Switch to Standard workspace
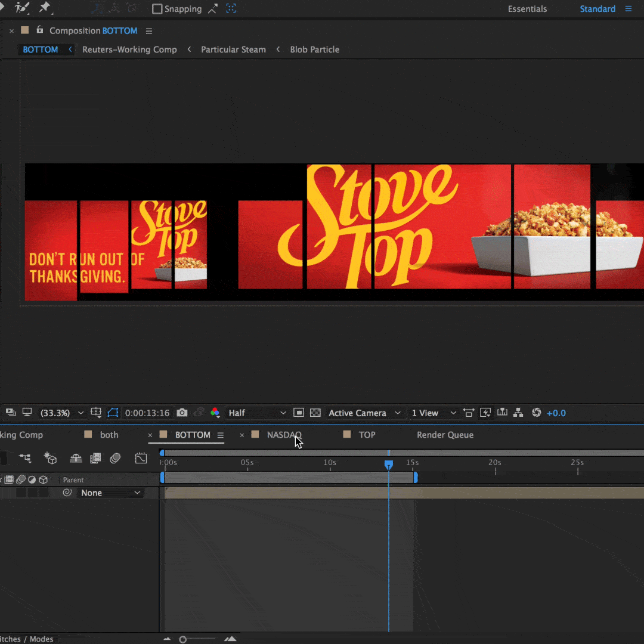 click(x=597, y=8)
